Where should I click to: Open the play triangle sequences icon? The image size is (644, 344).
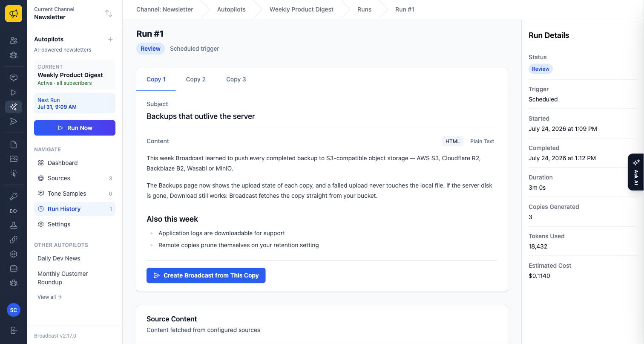click(x=14, y=93)
